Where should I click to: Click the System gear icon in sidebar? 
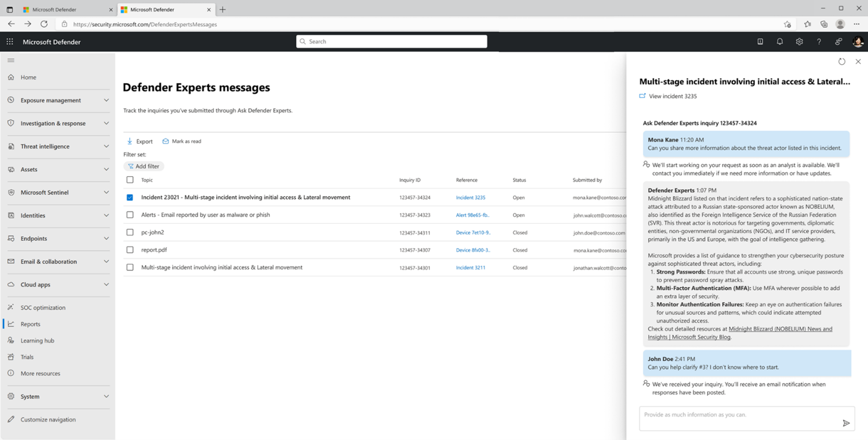[11, 396]
